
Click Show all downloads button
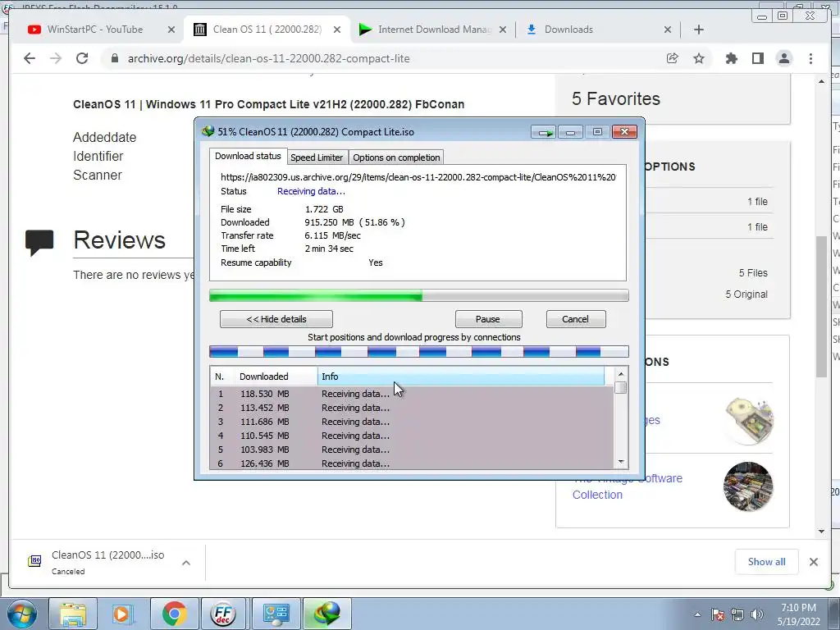[767, 562]
